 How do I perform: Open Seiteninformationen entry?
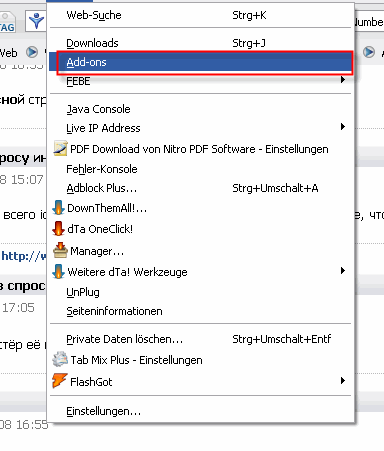[200, 311]
